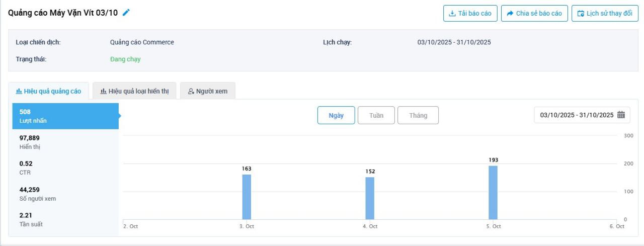Switch to Hiệu quả loại hiển thị tab
Viewport: 644px width, 246px height.
(134, 91)
